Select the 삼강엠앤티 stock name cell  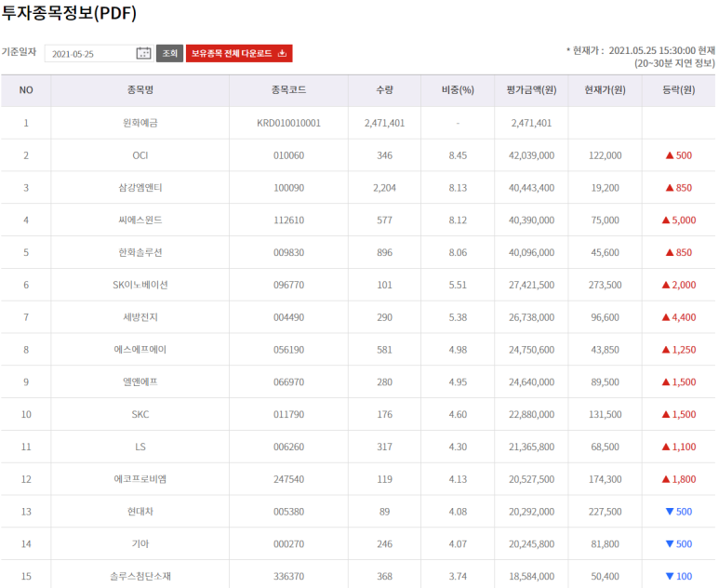coord(140,188)
